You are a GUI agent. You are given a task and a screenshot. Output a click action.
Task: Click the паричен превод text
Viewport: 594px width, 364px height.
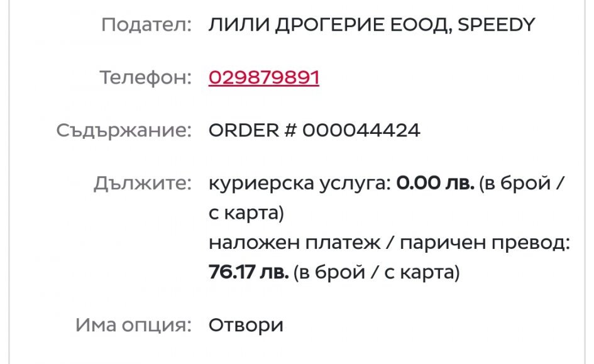coord(484,243)
